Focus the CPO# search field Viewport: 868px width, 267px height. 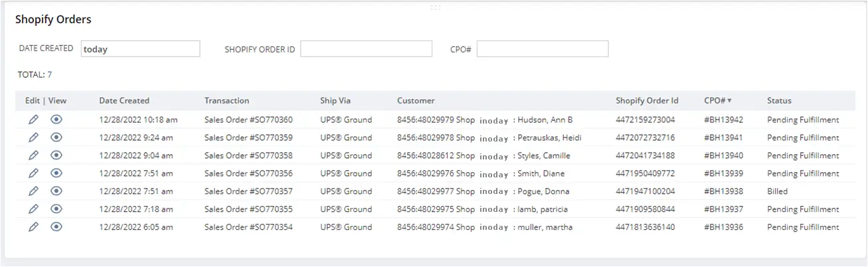click(543, 48)
